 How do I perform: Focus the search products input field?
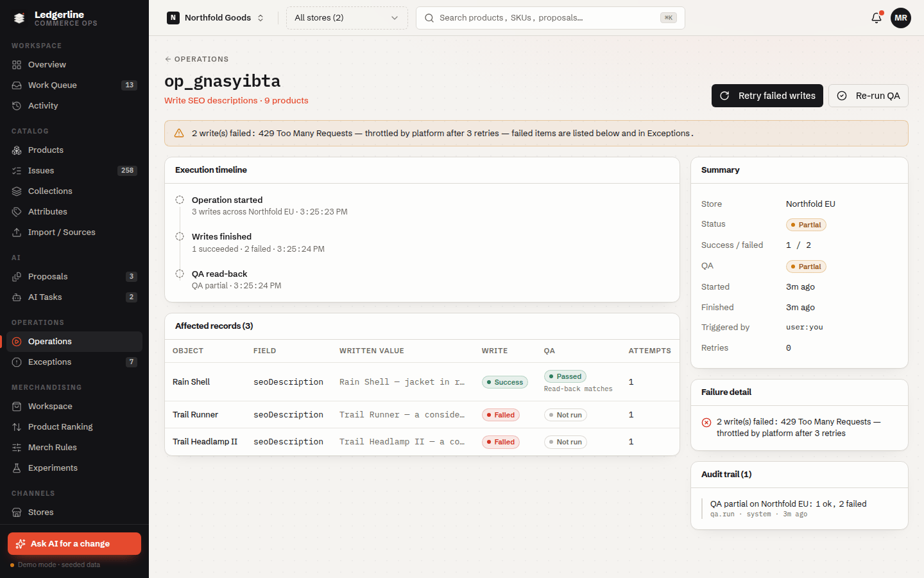point(551,18)
